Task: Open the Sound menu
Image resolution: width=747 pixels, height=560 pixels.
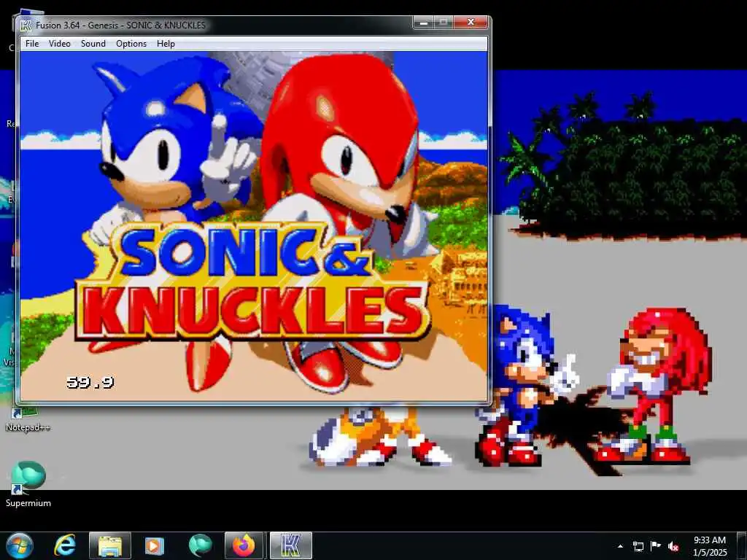Action: click(x=93, y=43)
